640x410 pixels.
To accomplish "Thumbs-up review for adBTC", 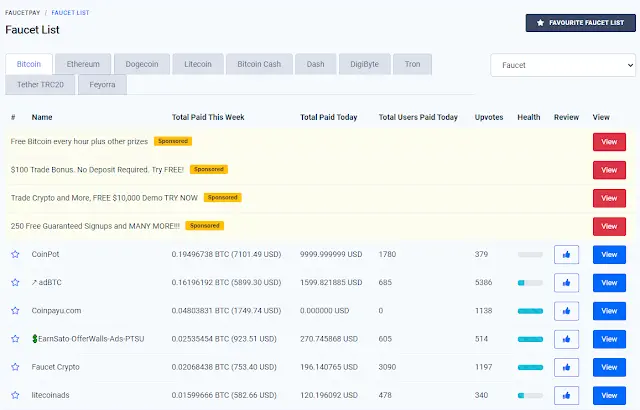I will [566, 283].
